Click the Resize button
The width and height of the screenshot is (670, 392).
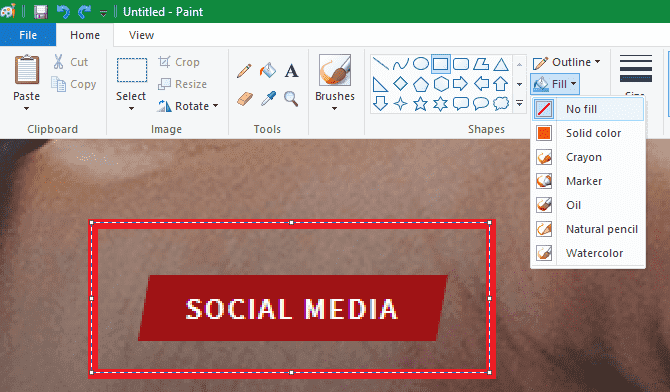[x=182, y=84]
